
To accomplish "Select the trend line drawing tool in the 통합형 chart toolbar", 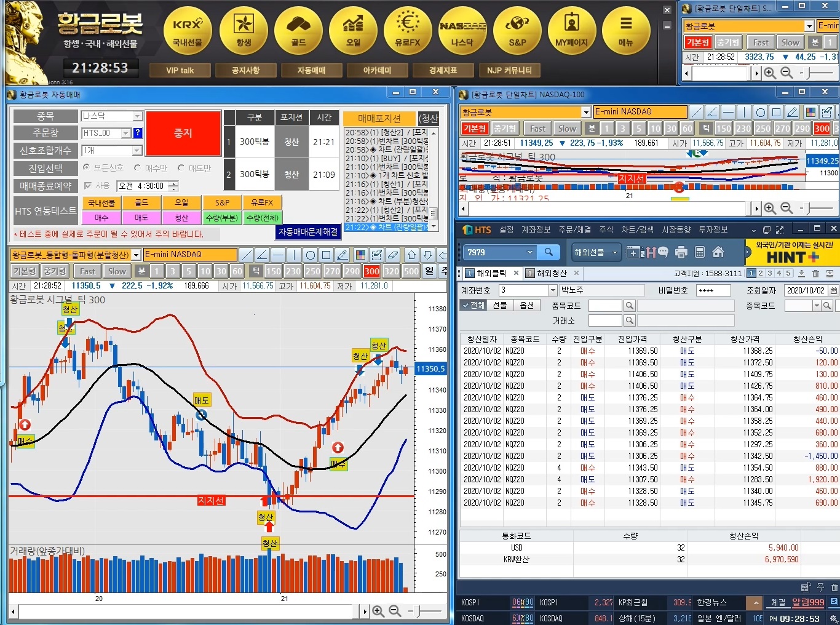I will click(x=247, y=255).
